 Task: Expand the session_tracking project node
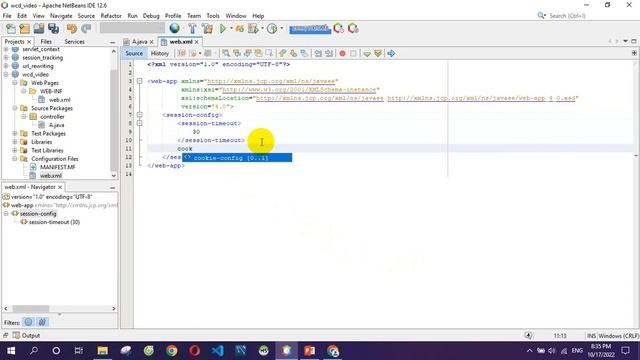pos(6,58)
